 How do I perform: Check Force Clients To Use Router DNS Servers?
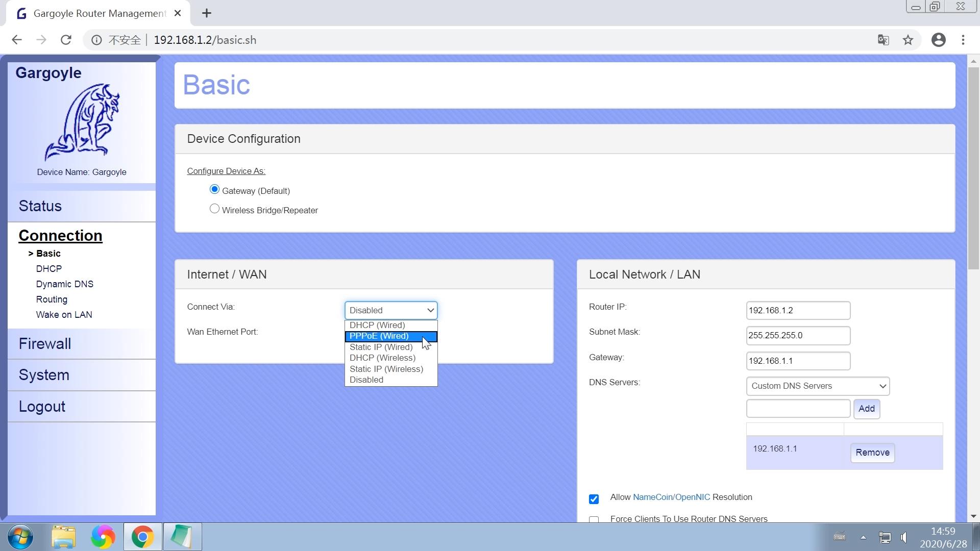(594, 519)
